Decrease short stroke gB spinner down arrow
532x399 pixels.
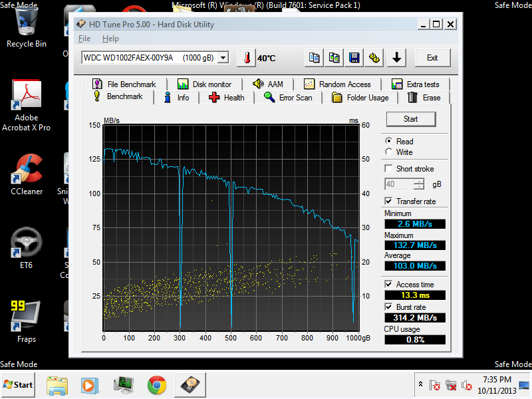pos(419,187)
